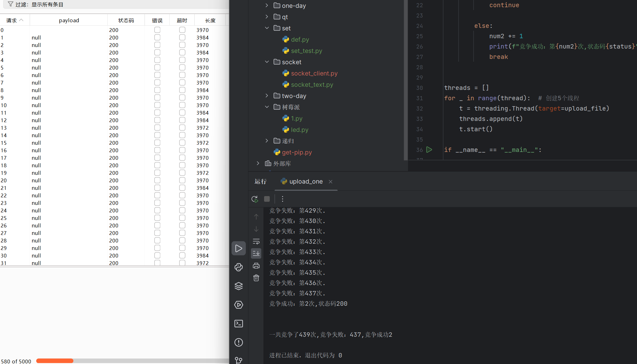Expand the two-day folder

click(267, 96)
